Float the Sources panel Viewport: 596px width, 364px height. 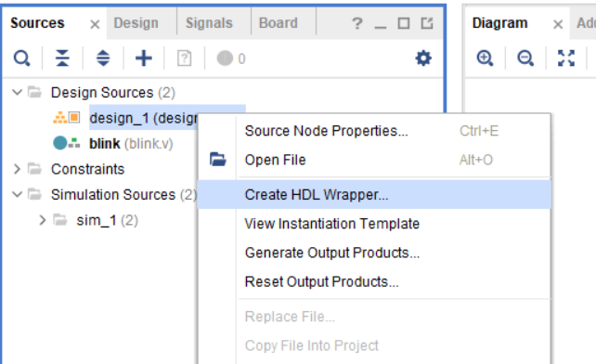point(427,23)
